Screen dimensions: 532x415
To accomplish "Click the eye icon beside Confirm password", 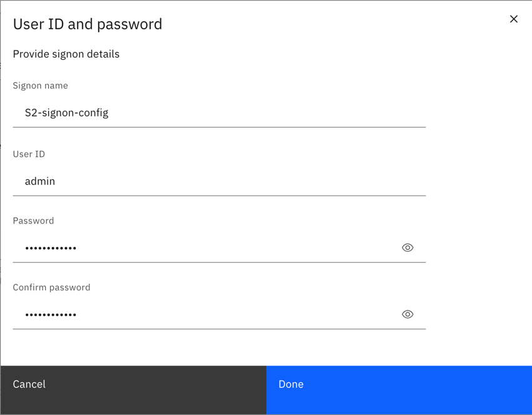I will coord(407,314).
